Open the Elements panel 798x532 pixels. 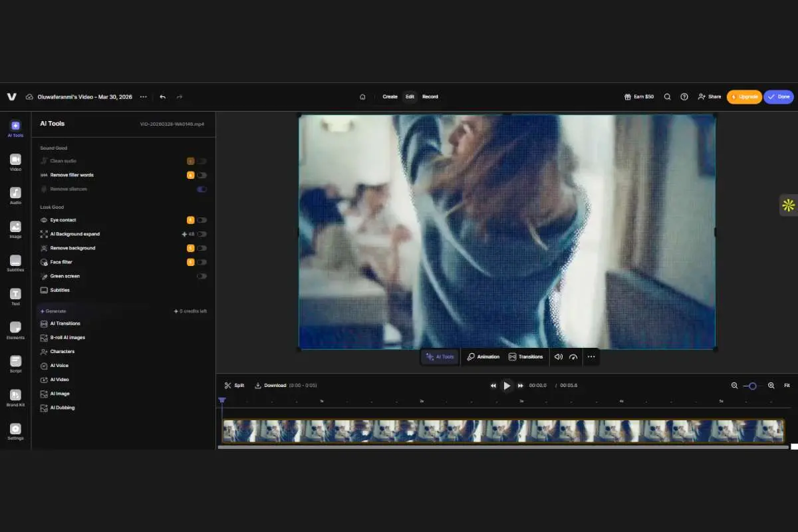point(15,331)
